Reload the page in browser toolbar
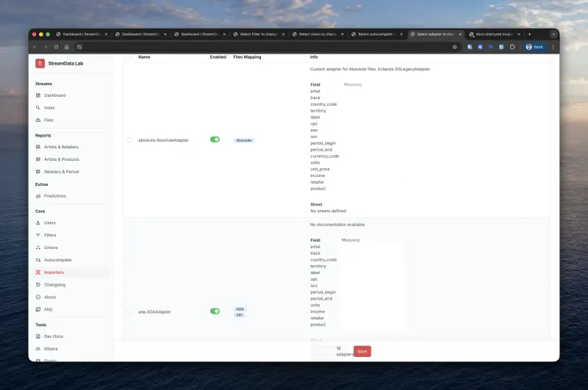This screenshot has width=588, height=390. pyautogui.click(x=56, y=47)
